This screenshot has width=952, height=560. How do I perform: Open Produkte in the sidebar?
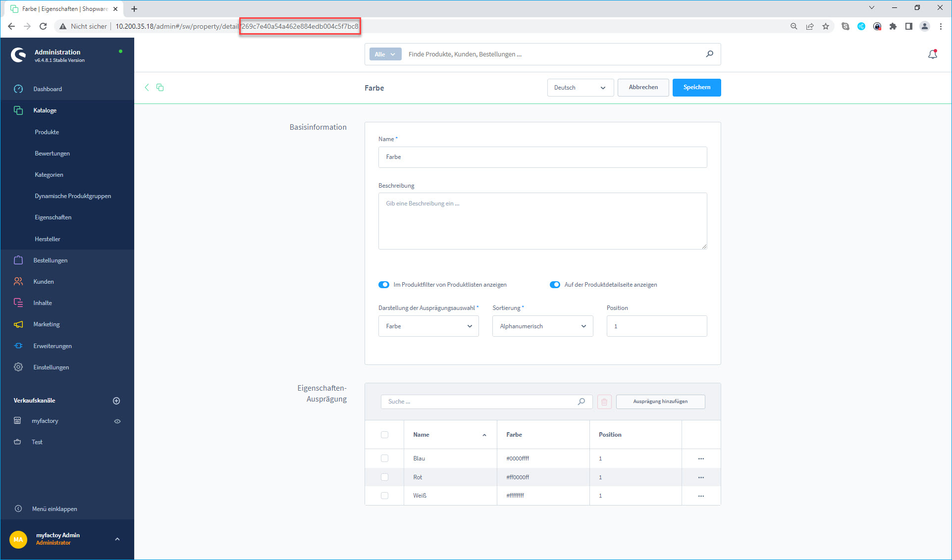[47, 132]
